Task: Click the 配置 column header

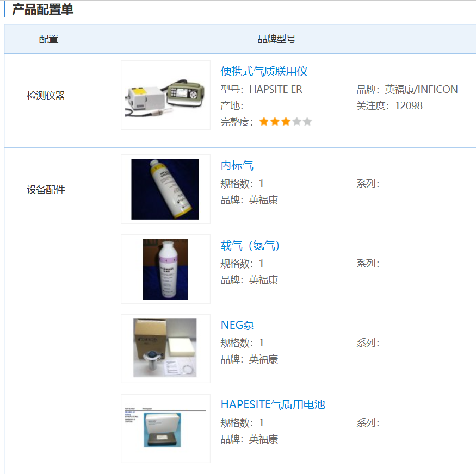Action: [48, 39]
